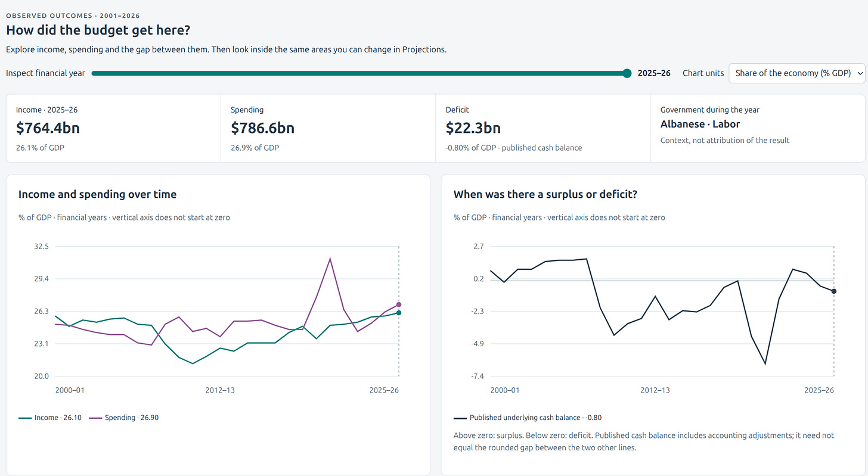The height and width of the screenshot is (476, 868).
Task: Open the Chart units dropdown
Action: tap(797, 73)
